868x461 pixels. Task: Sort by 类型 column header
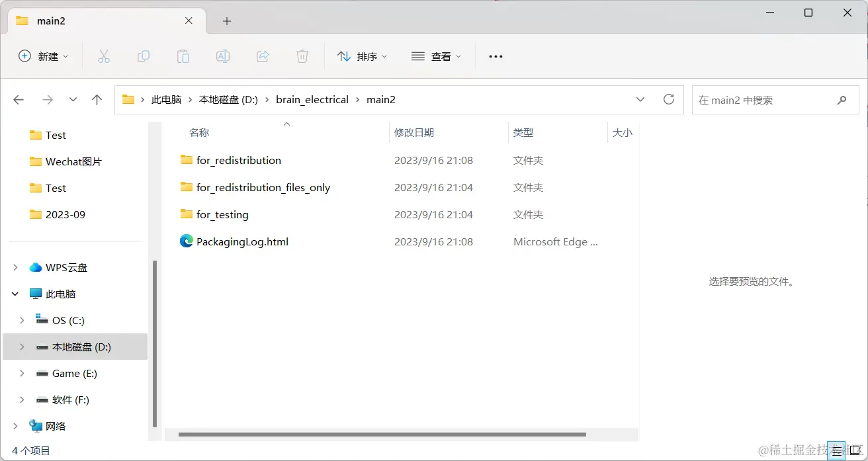[523, 133]
